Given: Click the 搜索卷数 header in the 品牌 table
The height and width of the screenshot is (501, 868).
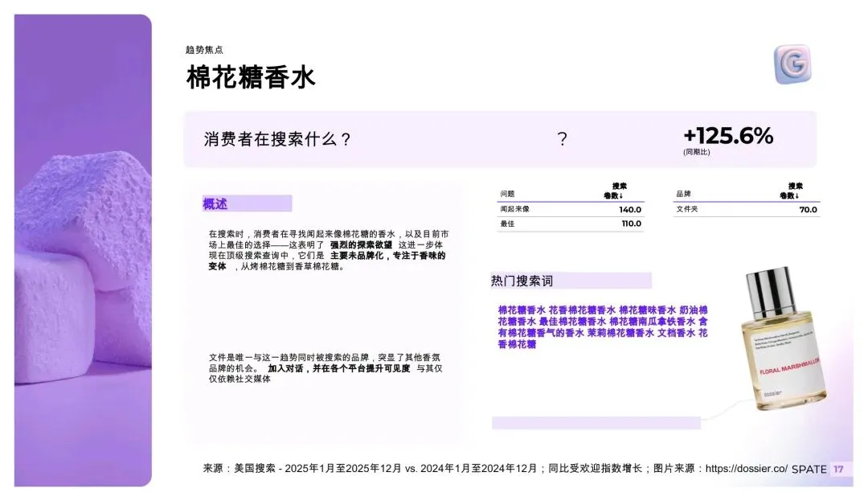Looking at the screenshot, I should [x=792, y=191].
